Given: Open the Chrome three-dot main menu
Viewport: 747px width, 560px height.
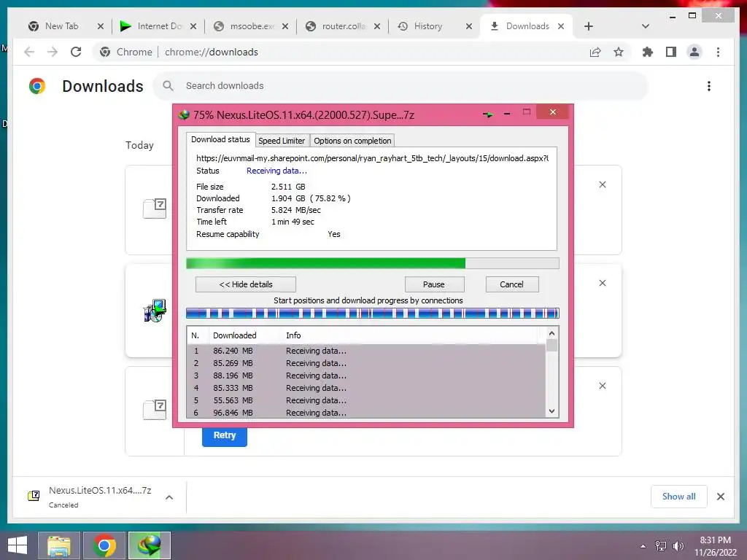Looking at the screenshot, I should coord(718,52).
